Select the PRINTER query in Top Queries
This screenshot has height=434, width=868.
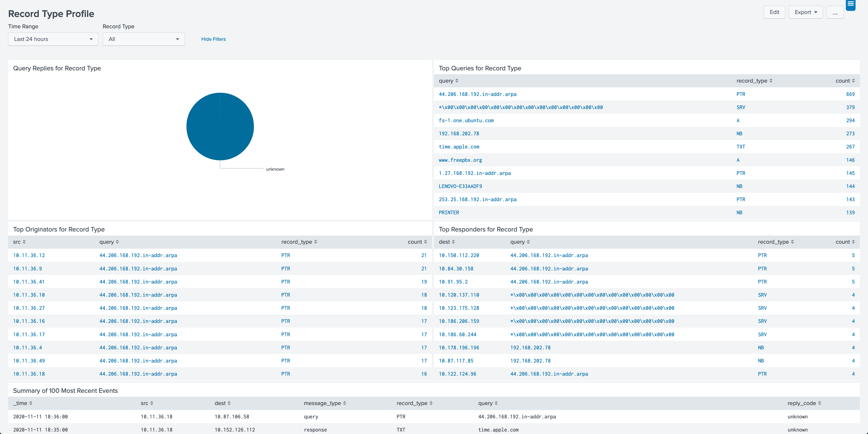pyautogui.click(x=449, y=213)
